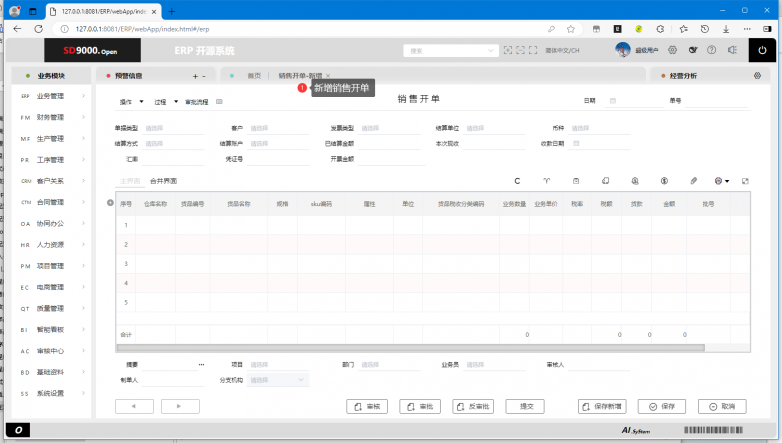Open the 过程 dropdown menu

click(166, 101)
